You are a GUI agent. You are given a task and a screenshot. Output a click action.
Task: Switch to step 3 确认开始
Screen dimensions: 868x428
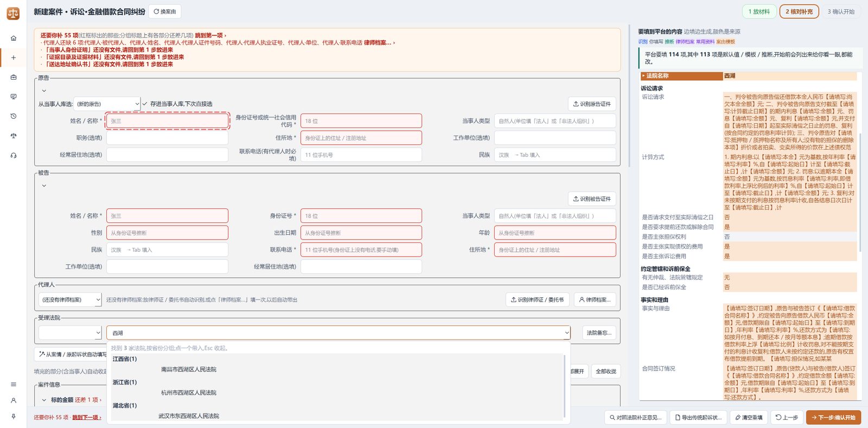click(x=841, y=11)
